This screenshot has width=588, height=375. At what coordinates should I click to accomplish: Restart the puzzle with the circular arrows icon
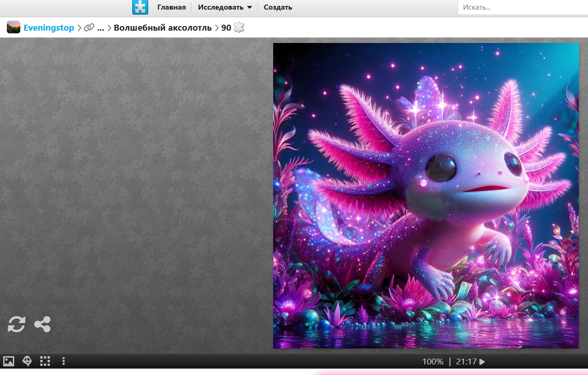16,324
